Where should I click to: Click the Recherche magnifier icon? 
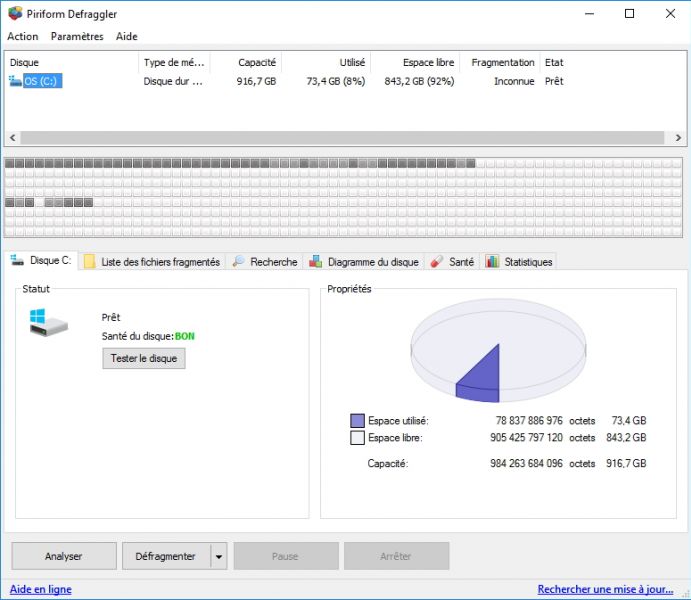[238, 261]
